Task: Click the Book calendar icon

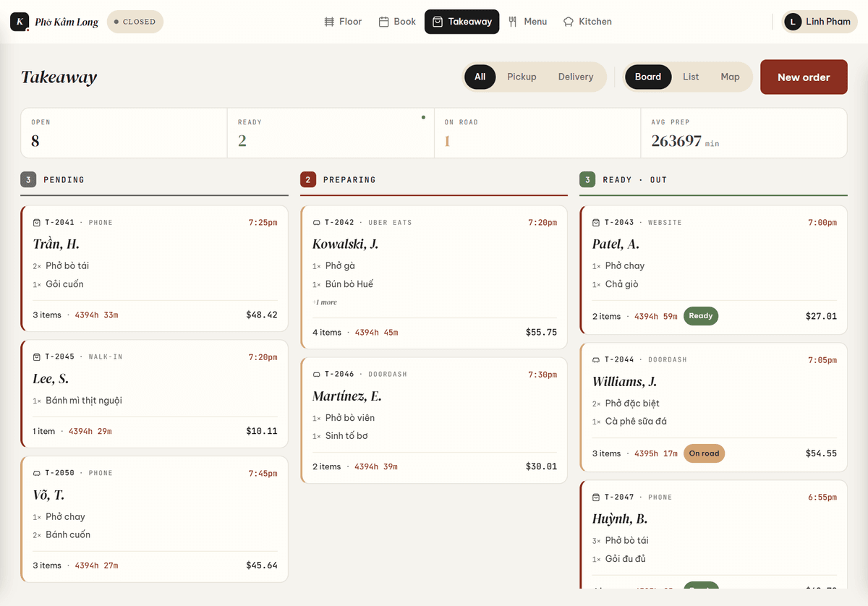Action: point(384,22)
